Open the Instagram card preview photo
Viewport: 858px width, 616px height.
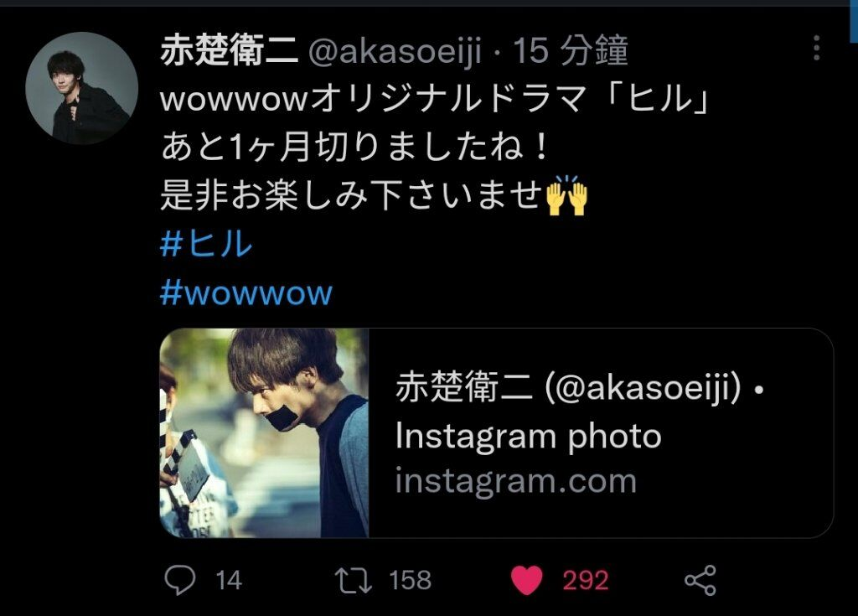point(264,432)
